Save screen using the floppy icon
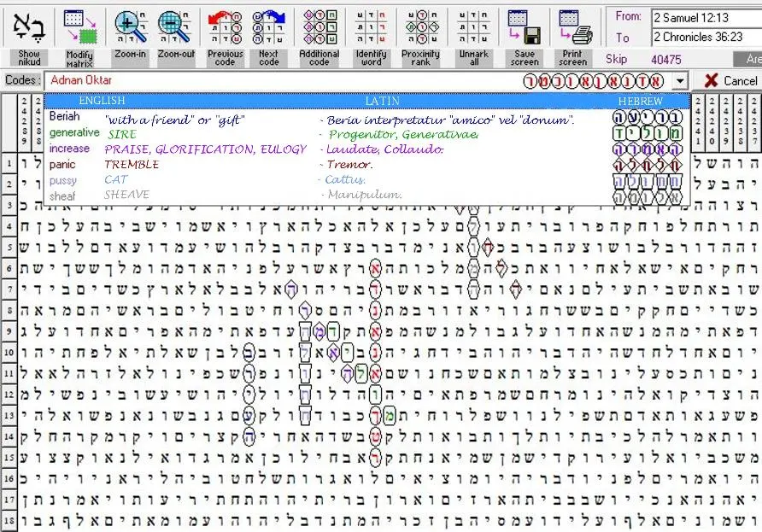Viewport: 762px width, 532px height. click(x=525, y=27)
